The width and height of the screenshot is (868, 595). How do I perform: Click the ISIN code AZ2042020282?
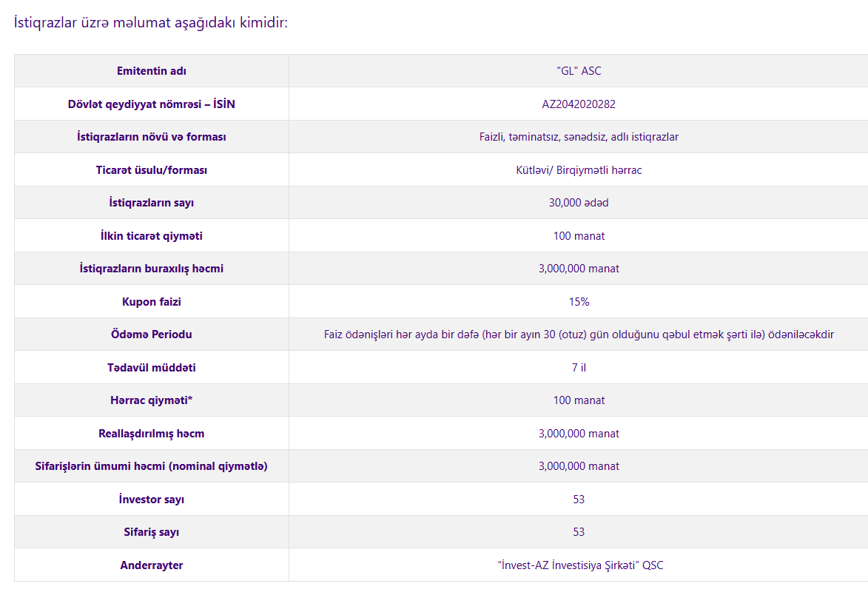[x=579, y=104]
